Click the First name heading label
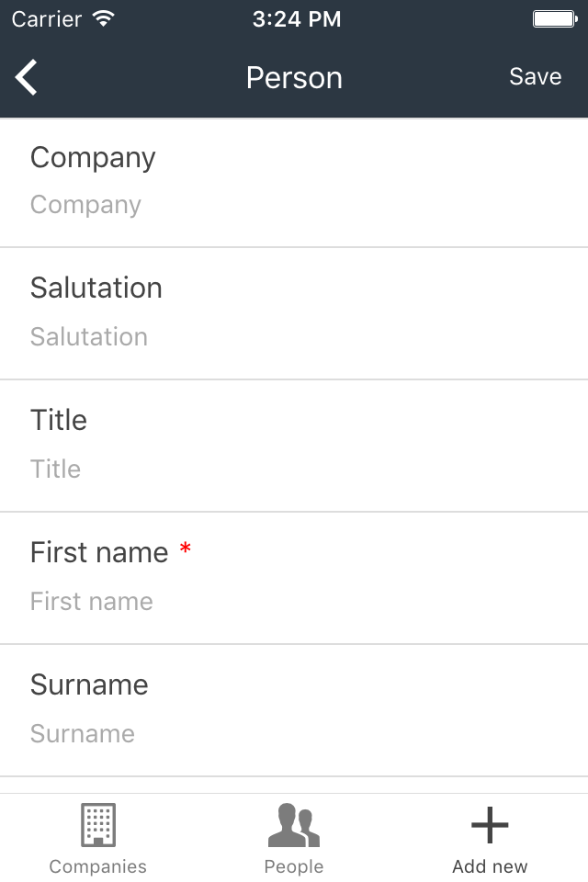Viewport: 588px width, 882px height. pos(99,552)
